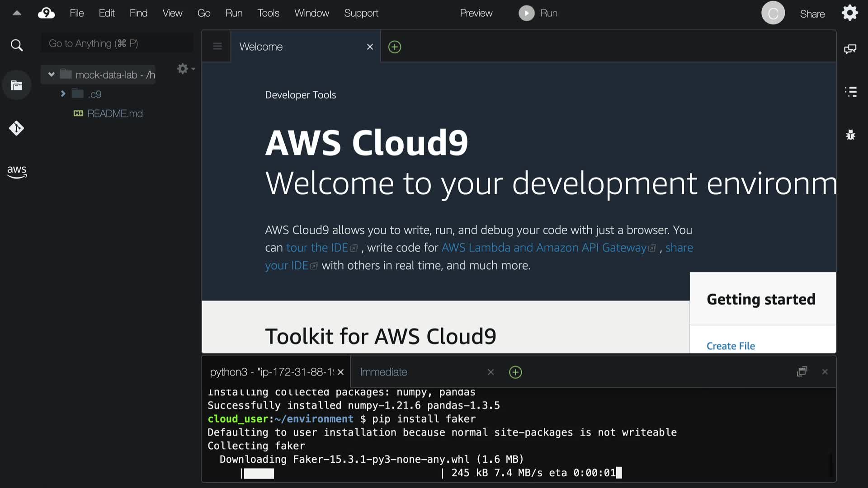
Task: Open the search panel magnifier icon
Action: (17, 45)
